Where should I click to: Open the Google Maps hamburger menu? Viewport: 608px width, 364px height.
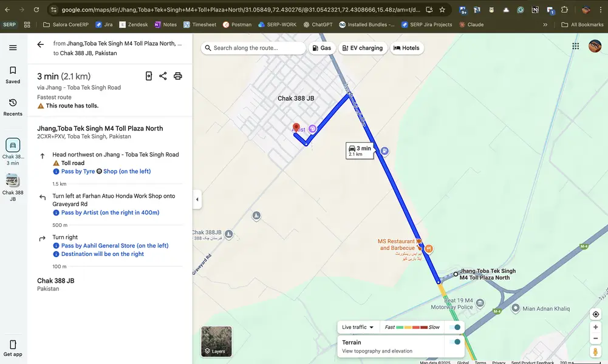(13, 48)
